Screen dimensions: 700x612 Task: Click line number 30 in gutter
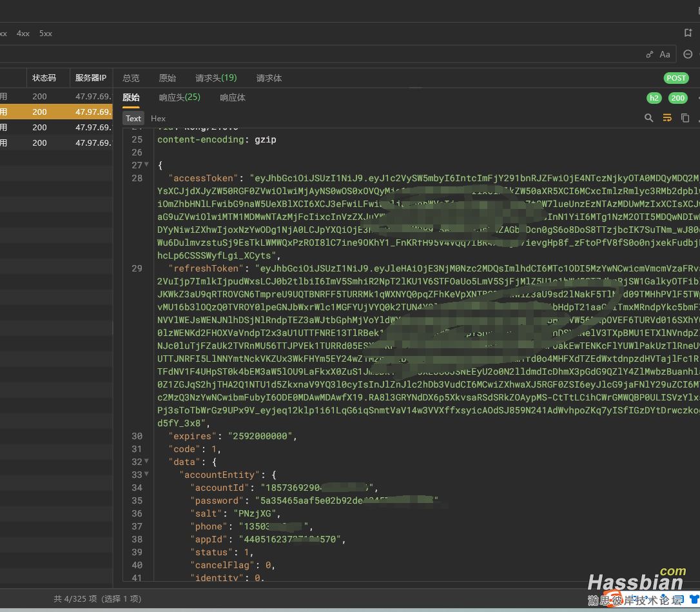coord(137,436)
